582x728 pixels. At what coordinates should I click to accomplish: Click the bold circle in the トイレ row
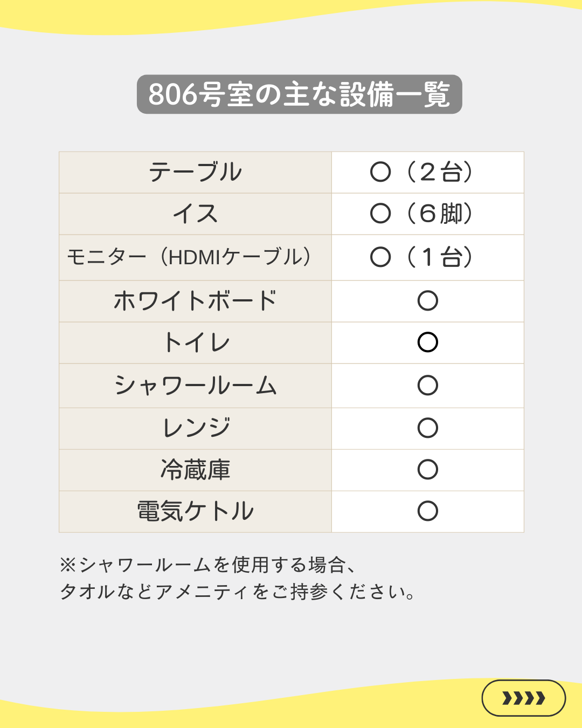click(x=428, y=342)
